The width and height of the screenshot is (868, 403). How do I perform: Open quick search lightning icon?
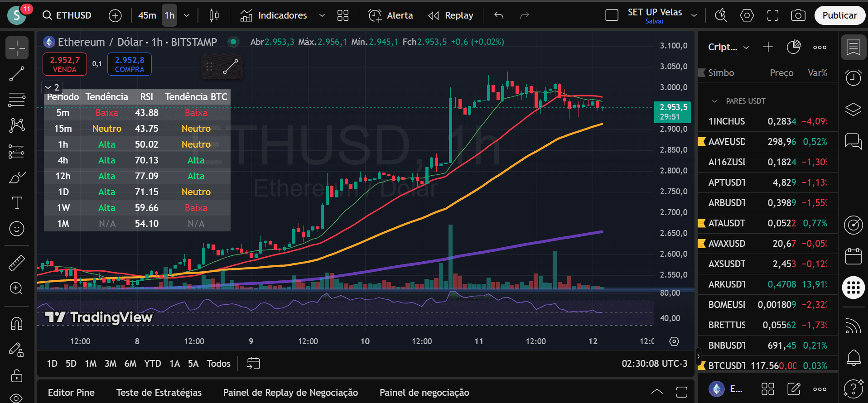(x=721, y=15)
